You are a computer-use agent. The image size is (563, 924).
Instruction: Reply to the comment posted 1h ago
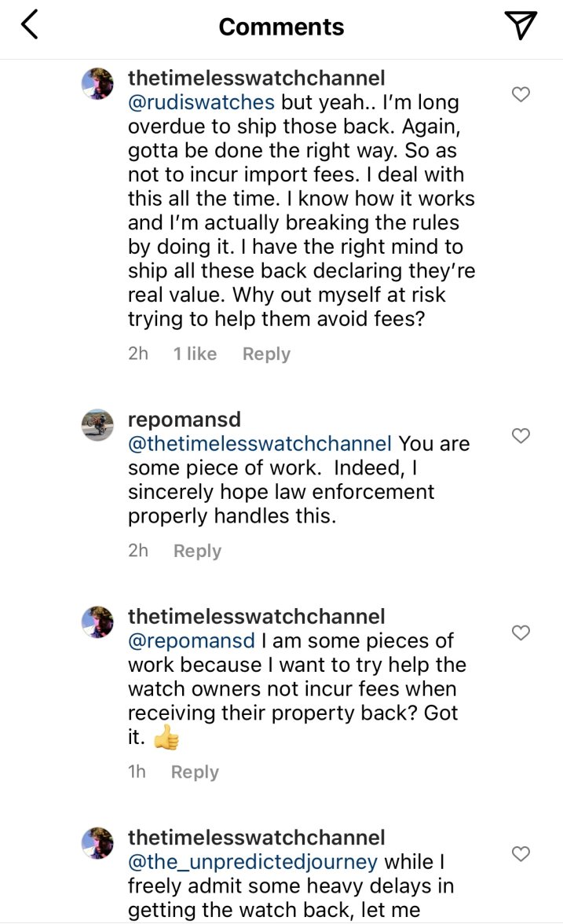195,772
